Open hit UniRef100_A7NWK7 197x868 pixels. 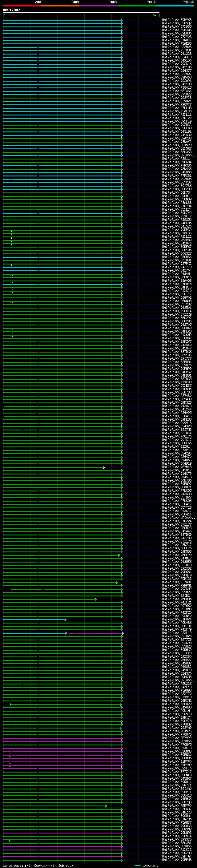176,40
